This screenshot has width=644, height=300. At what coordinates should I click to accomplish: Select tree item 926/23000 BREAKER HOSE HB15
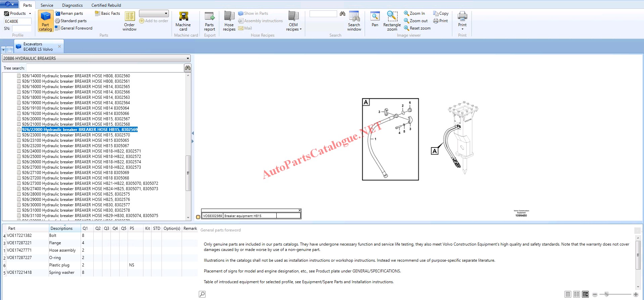[76, 135]
